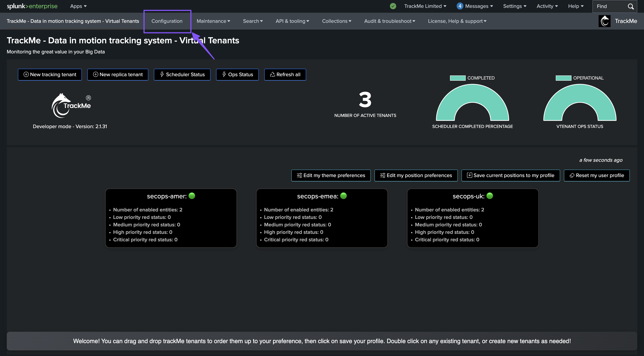Expand the Maintenance dropdown menu

[213, 21]
